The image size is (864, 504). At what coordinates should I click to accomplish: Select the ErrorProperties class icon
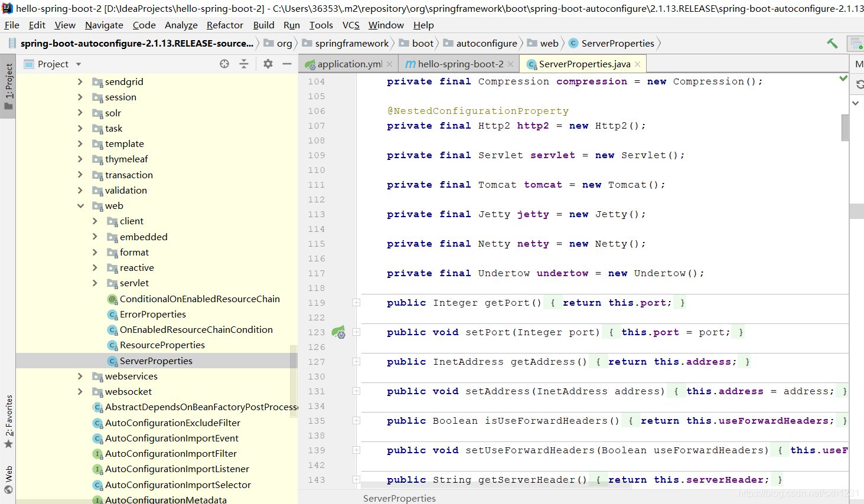[x=112, y=315]
